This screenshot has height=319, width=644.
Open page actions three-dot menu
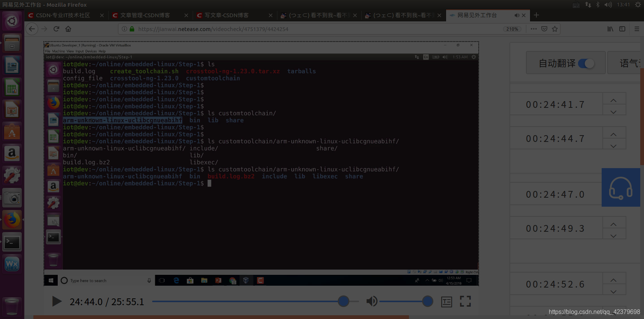click(534, 29)
